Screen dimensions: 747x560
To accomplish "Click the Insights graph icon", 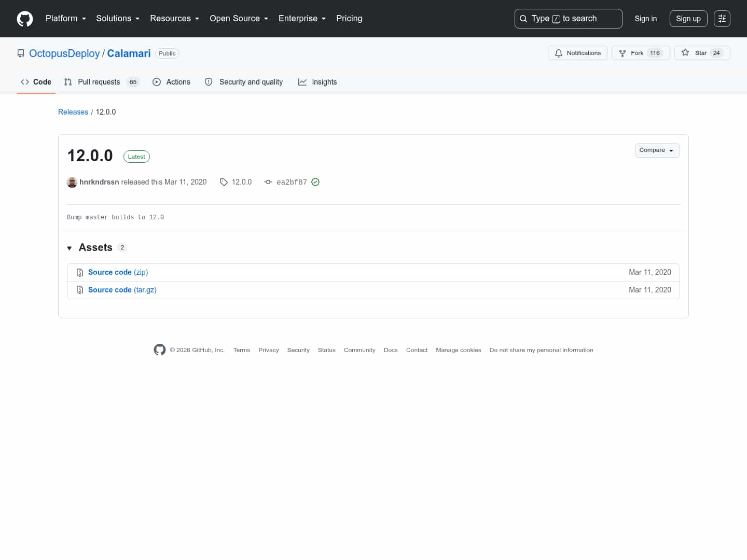I will (x=302, y=82).
